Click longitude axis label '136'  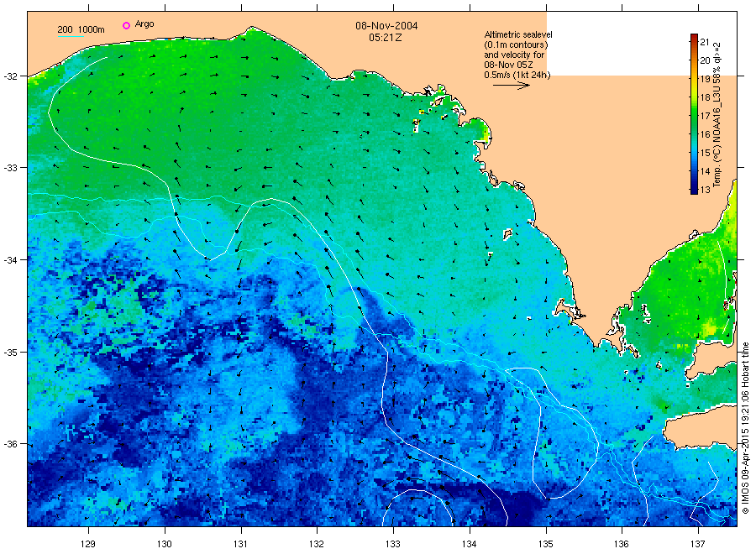coord(622,545)
